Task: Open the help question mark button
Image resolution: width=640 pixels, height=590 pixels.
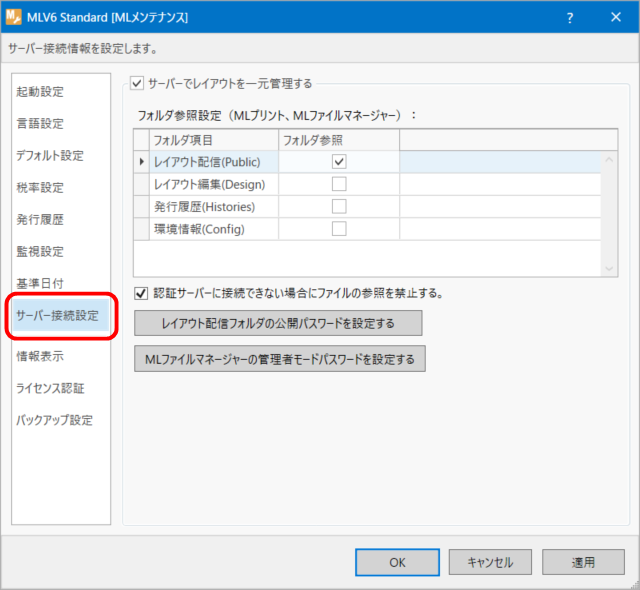Action: (570, 18)
